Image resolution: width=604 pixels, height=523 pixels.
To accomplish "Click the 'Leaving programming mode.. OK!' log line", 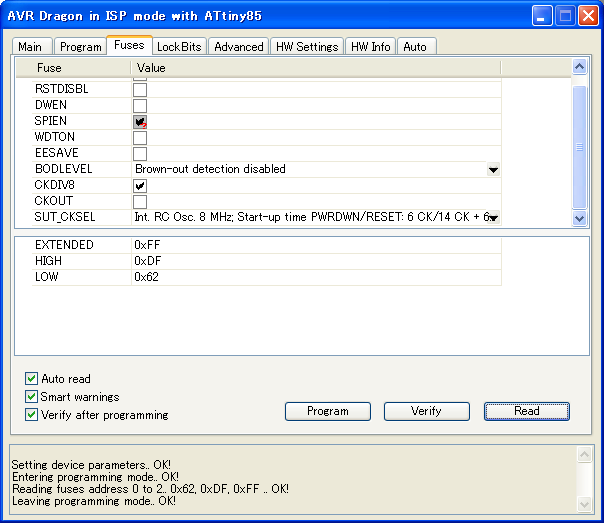I will click(94, 501).
